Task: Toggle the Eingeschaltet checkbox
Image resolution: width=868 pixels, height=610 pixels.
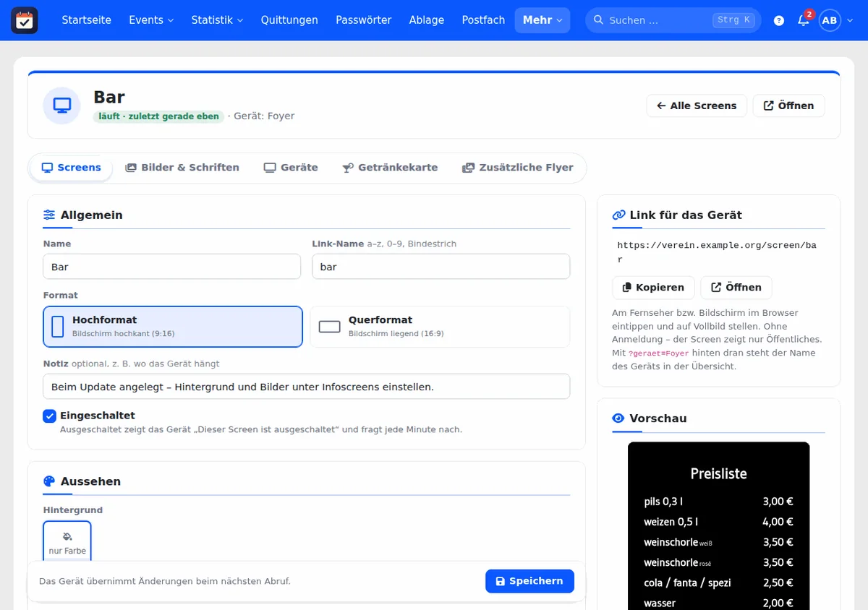Action: click(49, 416)
